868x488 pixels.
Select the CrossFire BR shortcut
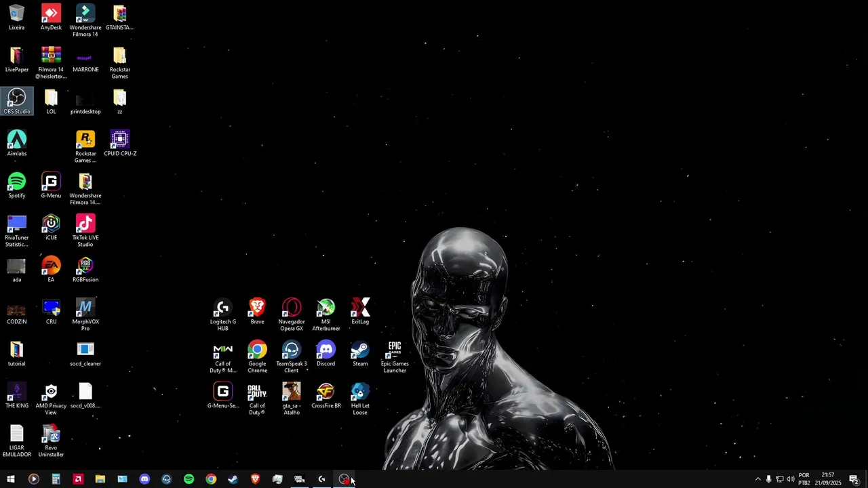[326, 396]
